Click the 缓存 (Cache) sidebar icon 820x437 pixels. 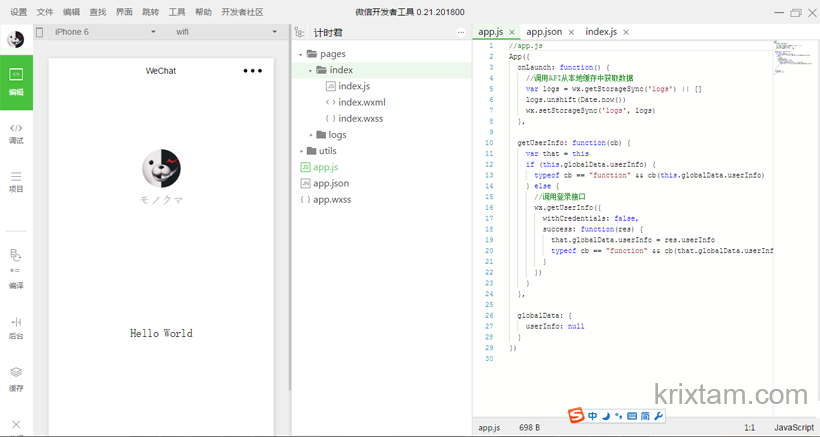tap(16, 377)
